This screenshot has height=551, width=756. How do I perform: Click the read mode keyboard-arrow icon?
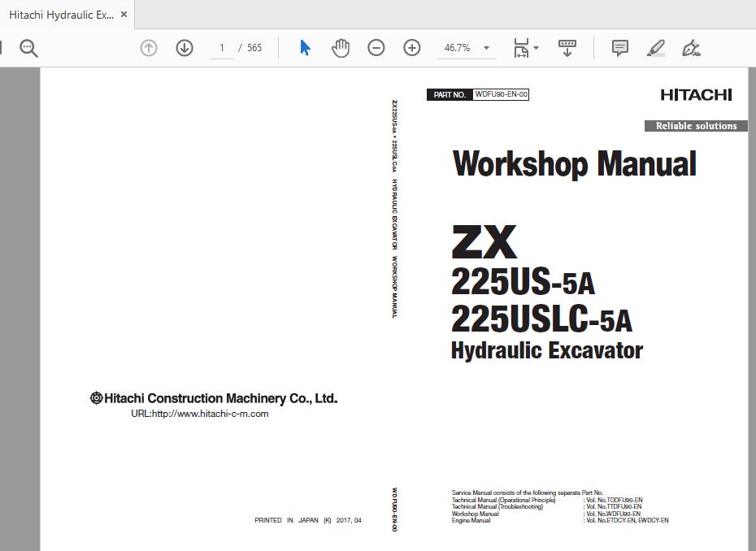pos(567,48)
